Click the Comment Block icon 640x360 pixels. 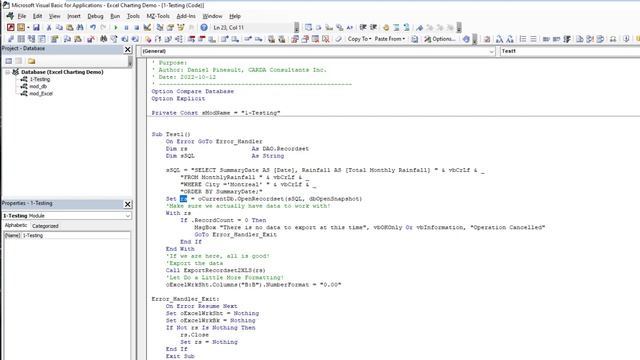396,27
